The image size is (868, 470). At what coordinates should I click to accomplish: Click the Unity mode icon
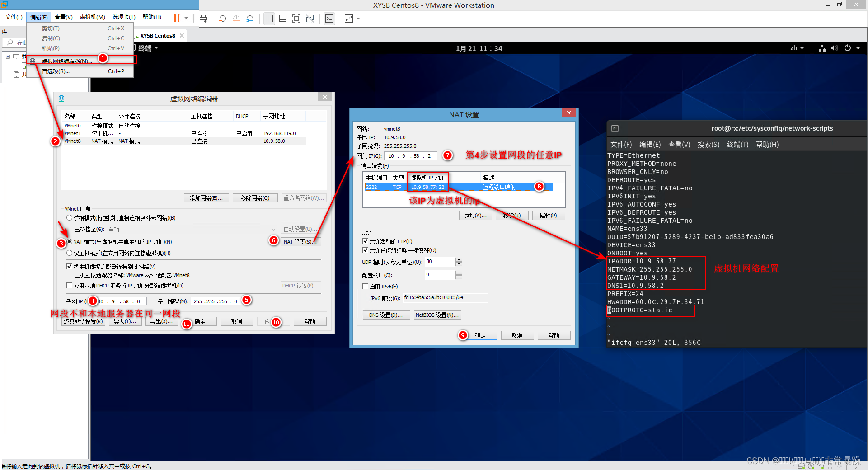pyautogui.click(x=310, y=19)
